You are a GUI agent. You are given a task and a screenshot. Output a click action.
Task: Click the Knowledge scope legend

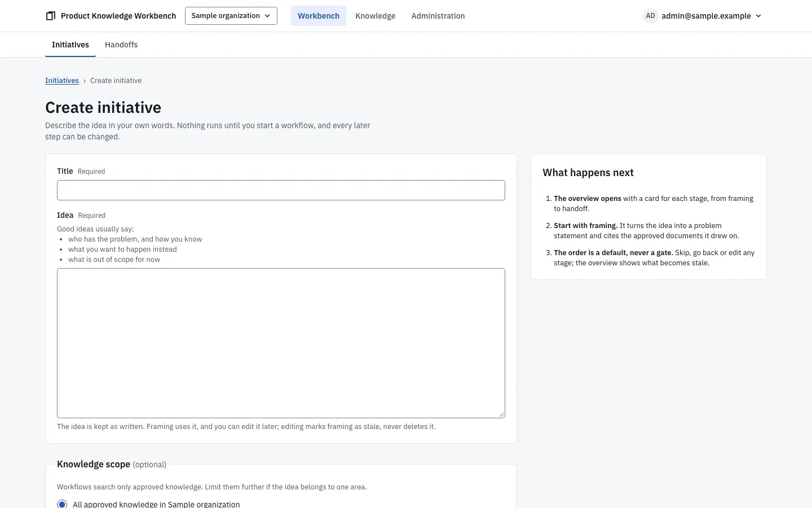112,464
